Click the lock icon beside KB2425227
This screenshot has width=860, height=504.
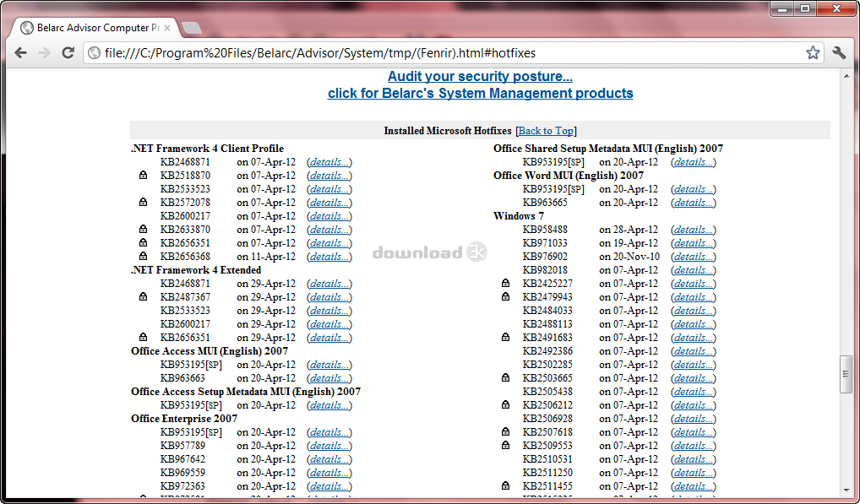point(506,283)
